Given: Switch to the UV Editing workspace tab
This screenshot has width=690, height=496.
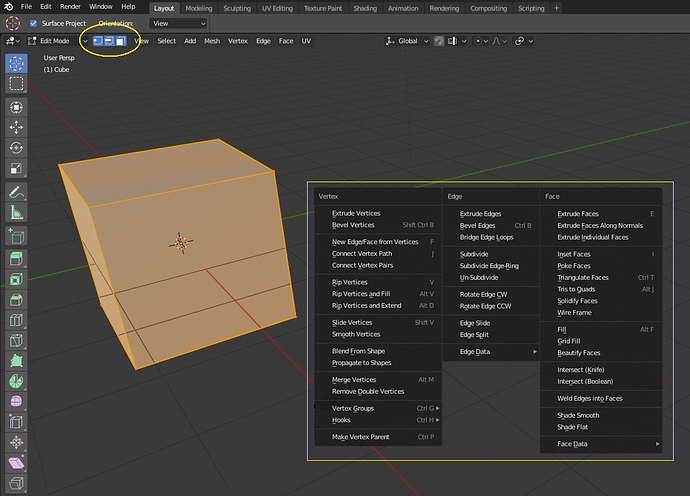Looking at the screenshot, I should [x=277, y=8].
